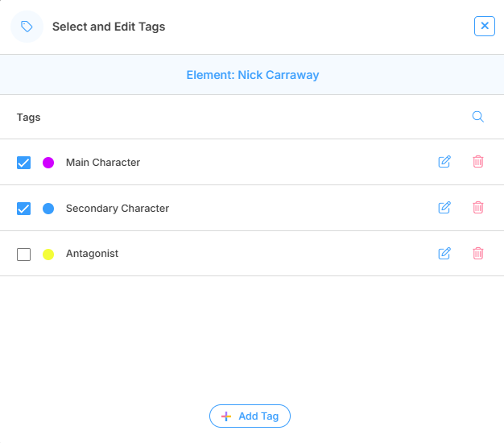Click the yellow Antagonist color dot
504x443 pixels.
click(x=48, y=255)
